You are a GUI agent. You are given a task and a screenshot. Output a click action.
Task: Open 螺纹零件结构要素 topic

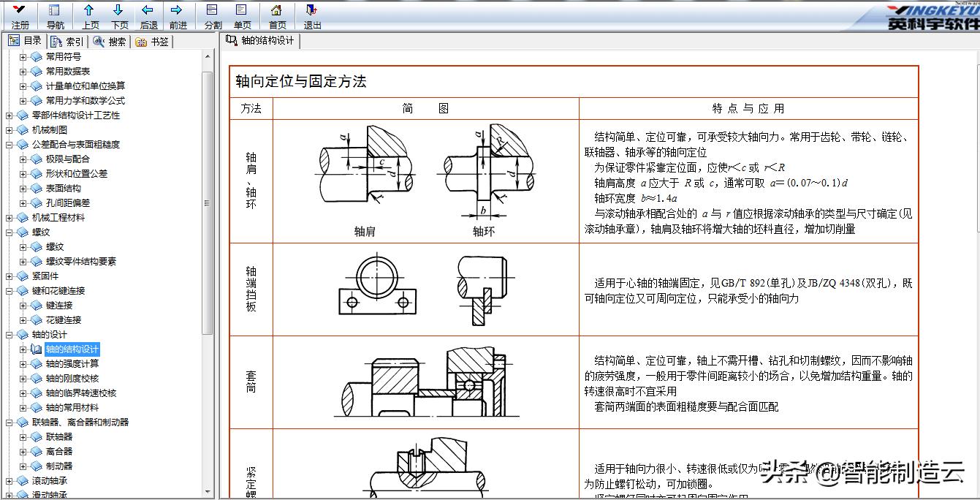click(81, 261)
